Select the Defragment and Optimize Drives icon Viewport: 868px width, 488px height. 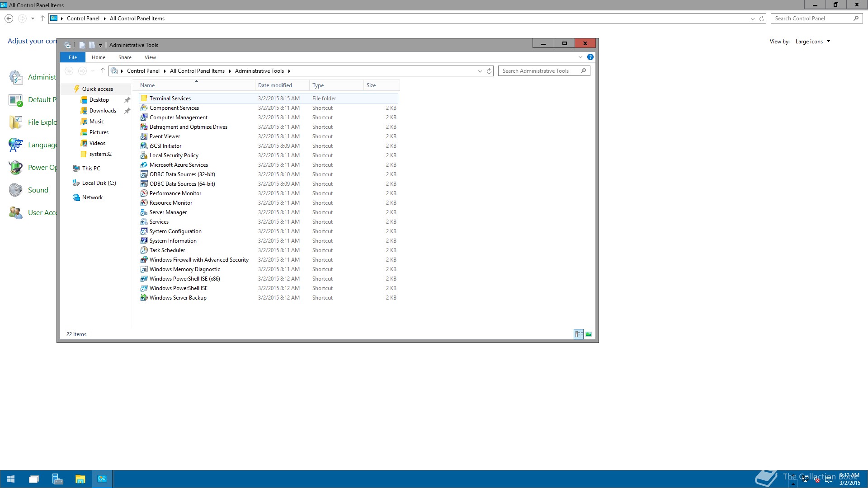[x=144, y=127]
